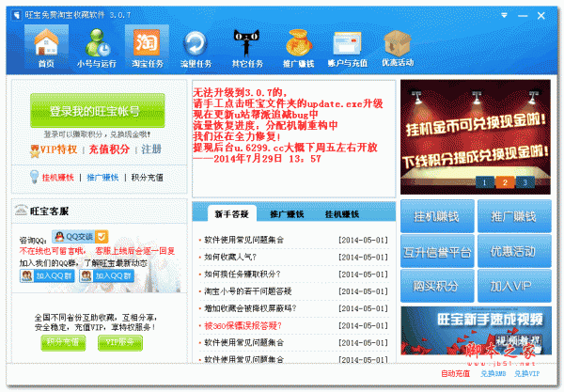Open 推广赚钱 money bag icon
This screenshot has width=564, height=392.
[x=298, y=47]
